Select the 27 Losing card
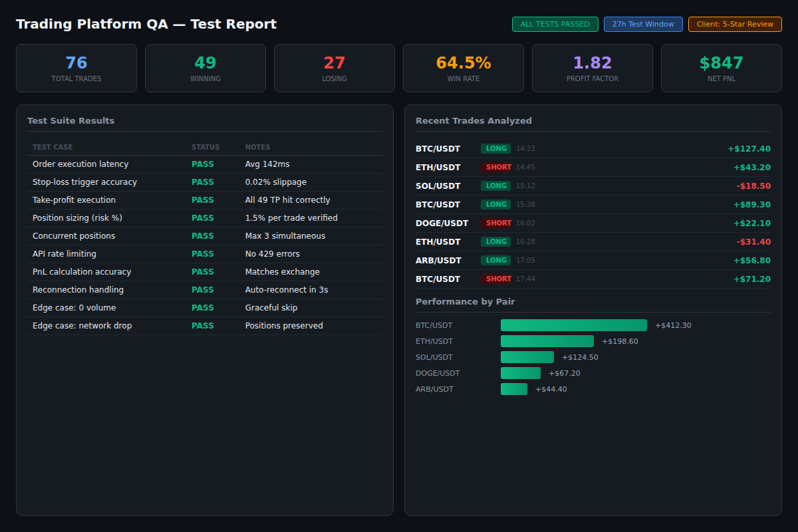 pos(334,68)
